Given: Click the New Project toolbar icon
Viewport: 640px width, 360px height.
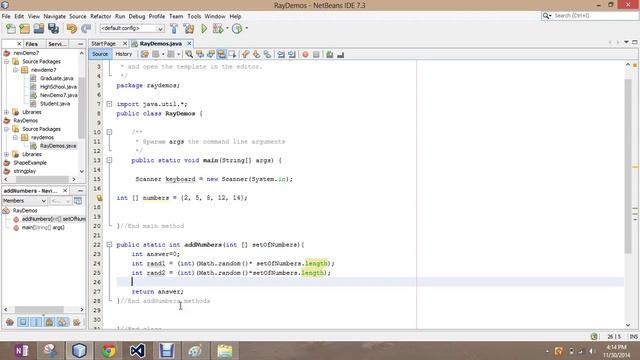Looking at the screenshot, I should click(x=24, y=29).
